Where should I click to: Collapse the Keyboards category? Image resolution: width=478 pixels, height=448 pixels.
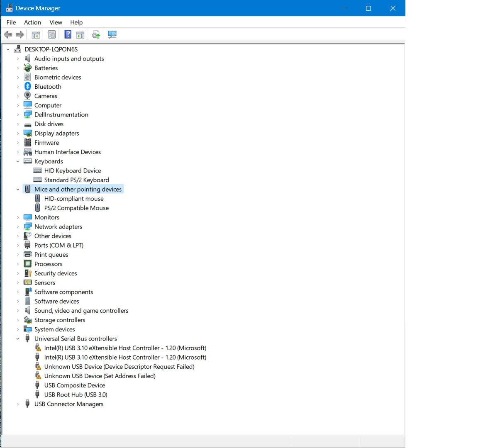(18, 161)
